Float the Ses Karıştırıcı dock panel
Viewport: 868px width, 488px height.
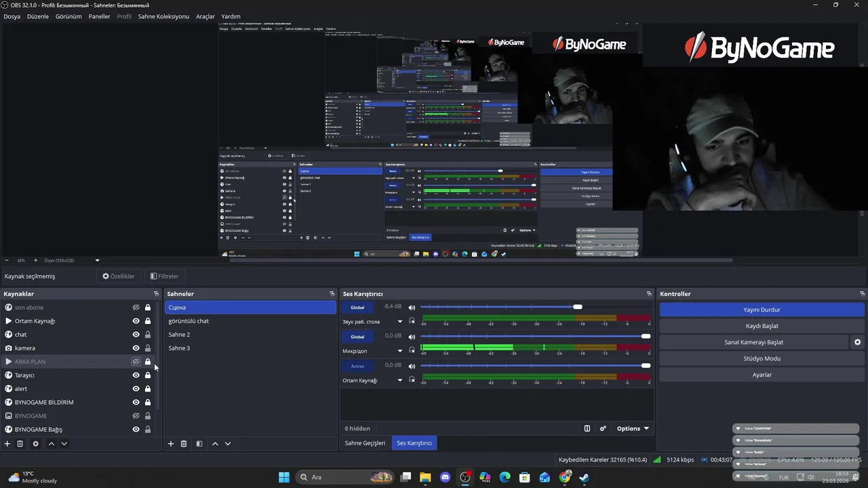(x=649, y=293)
